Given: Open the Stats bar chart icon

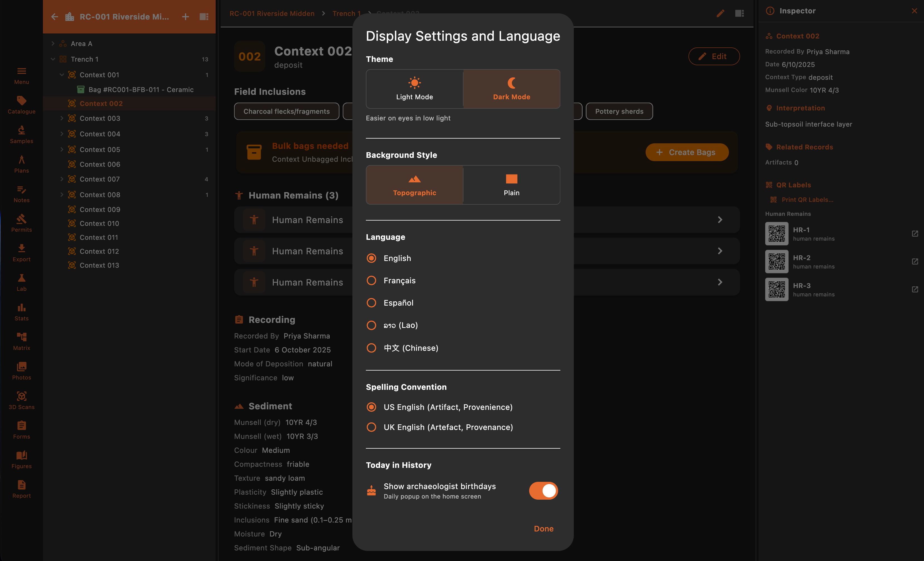Looking at the screenshot, I should point(21,312).
